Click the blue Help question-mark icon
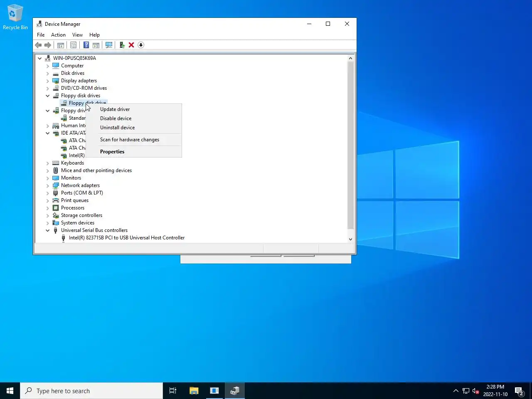This screenshot has height=399, width=532. point(86,45)
